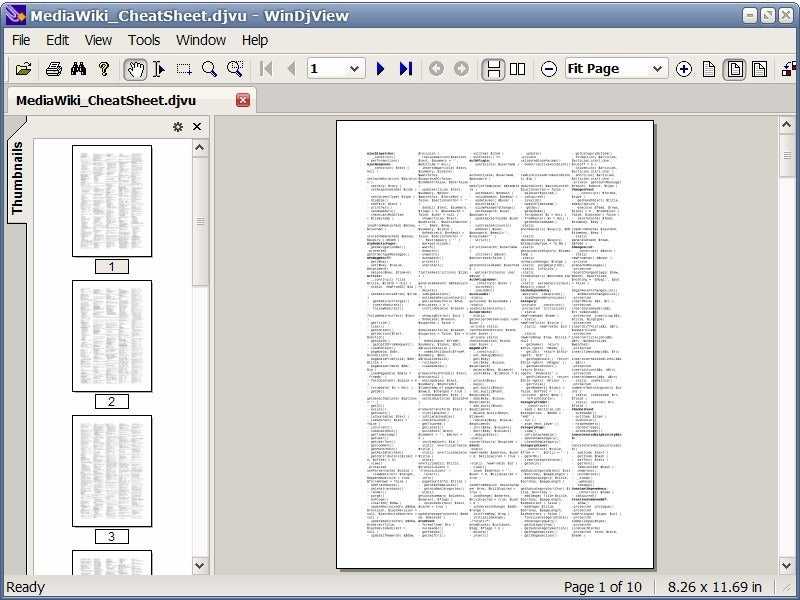This screenshot has width=800, height=600.
Task: Open the page number dropdown
Action: pyautogui.click(x=354, y=69)
